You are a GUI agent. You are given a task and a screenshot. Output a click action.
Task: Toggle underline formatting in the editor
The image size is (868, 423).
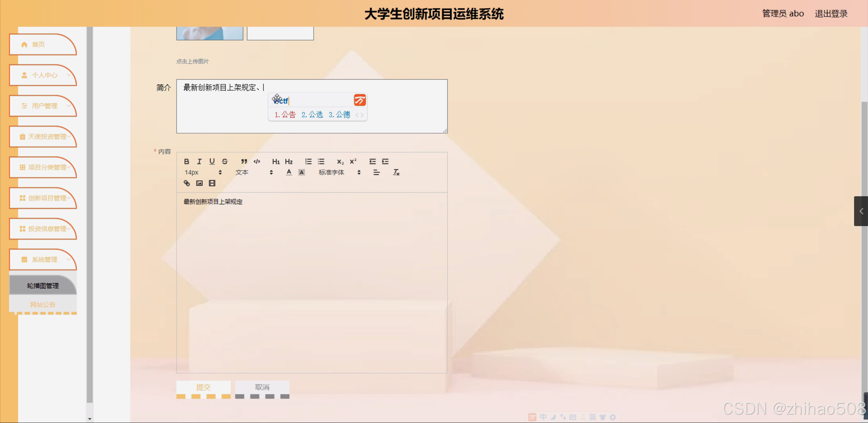[212, 161]
